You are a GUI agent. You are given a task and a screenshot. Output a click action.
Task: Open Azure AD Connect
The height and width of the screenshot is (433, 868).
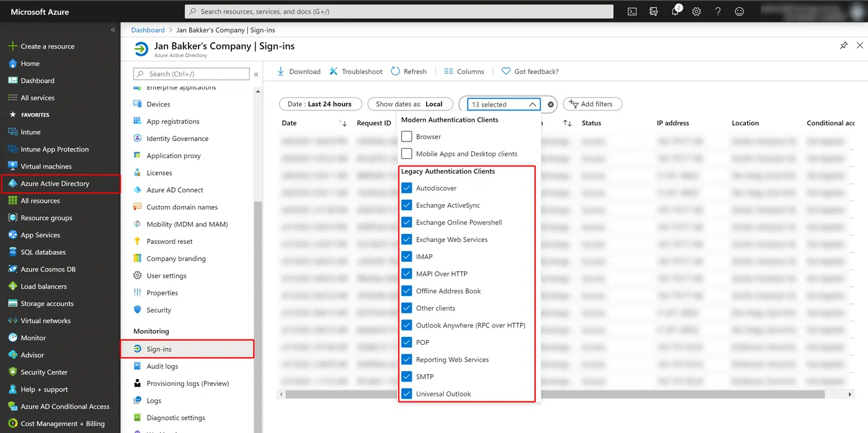tap(175, 190)
